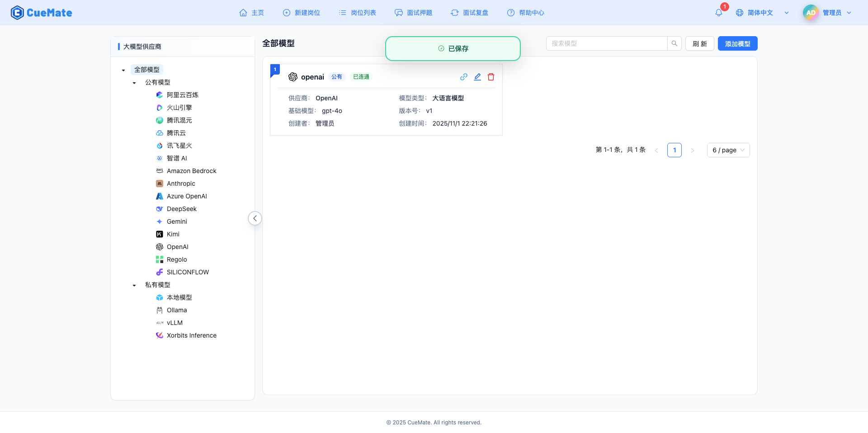Select the DeepSeek provider in the sidebar

(x=182, y=209)
